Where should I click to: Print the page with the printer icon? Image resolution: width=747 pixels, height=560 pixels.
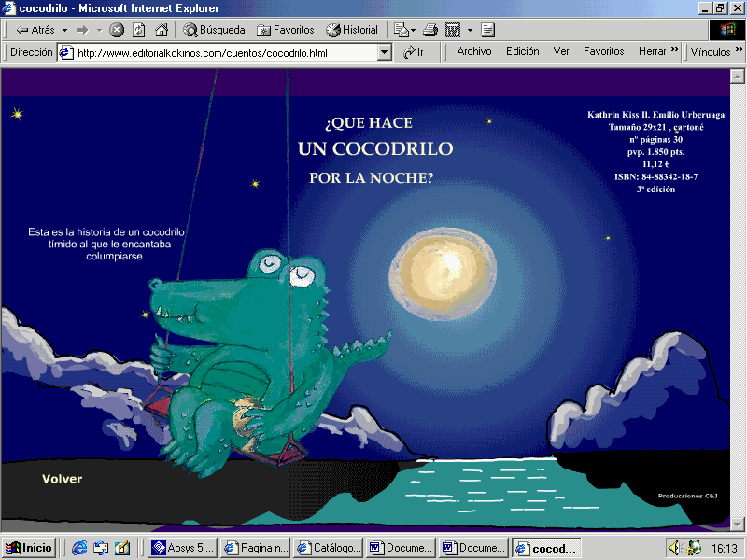pyautogui.click(x=430, y=30)
